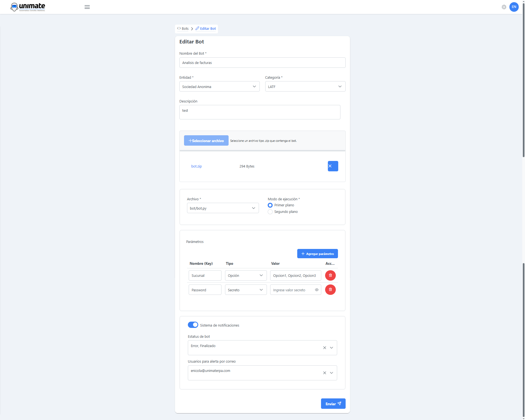Open the hamburger sidebar menu
This screenshot has height=420, width=525.
[87, 7]
